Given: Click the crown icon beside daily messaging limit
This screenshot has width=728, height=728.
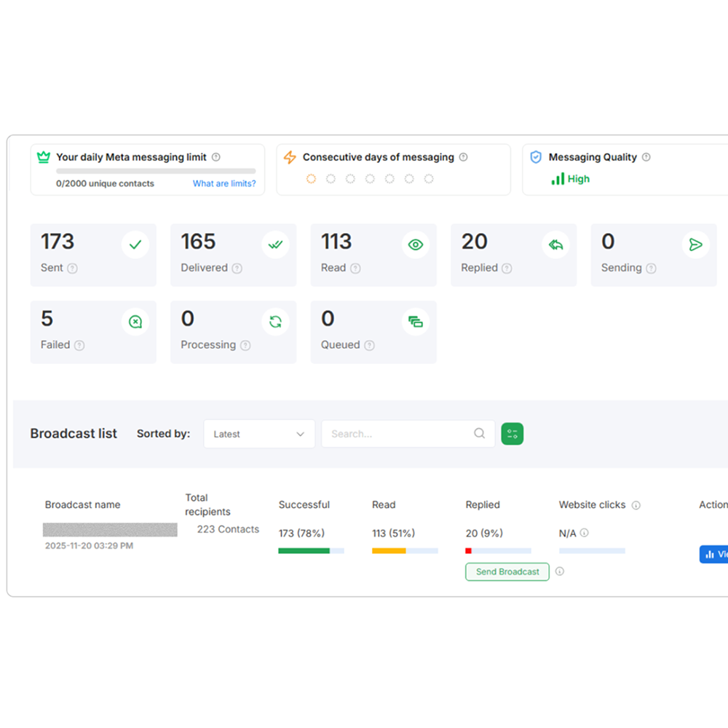Looking at the screenshot, I should click(x=44, y=157).
